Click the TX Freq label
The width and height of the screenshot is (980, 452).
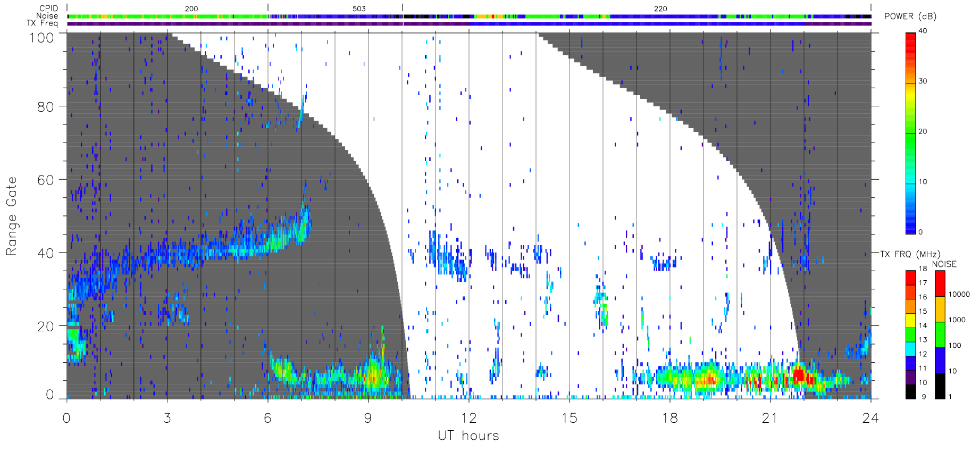click(x=43, y=23)
